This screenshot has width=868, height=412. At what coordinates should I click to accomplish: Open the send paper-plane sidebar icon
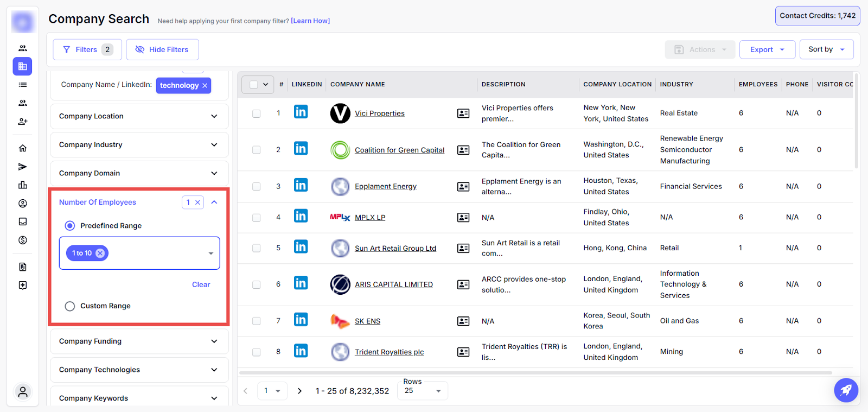(x=23, y=167)
